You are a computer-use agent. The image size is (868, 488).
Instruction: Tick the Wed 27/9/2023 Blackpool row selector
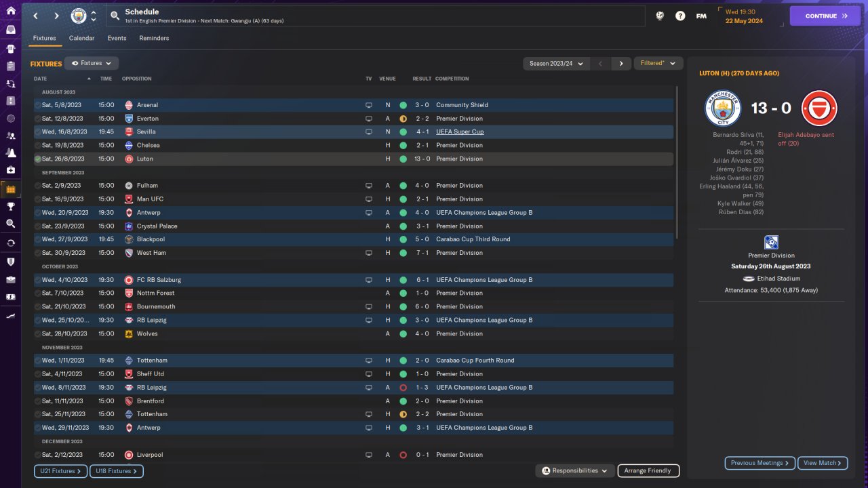point(38,239)
